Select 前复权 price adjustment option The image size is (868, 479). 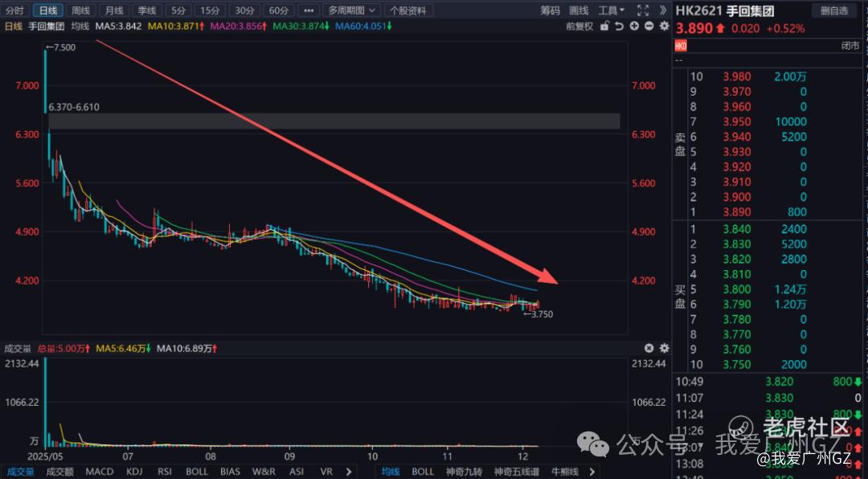(x=579, y=26)
